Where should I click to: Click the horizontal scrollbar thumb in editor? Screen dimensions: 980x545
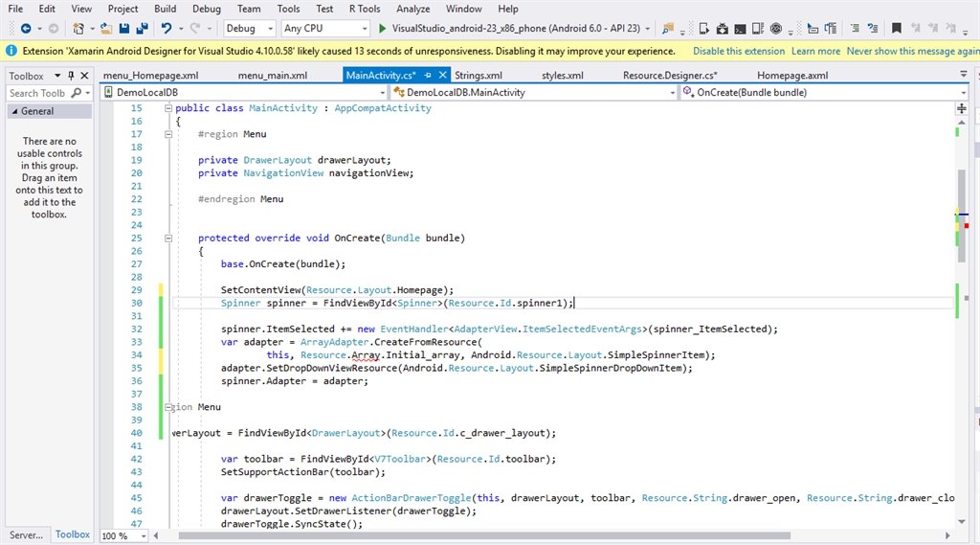click(484, 535)
